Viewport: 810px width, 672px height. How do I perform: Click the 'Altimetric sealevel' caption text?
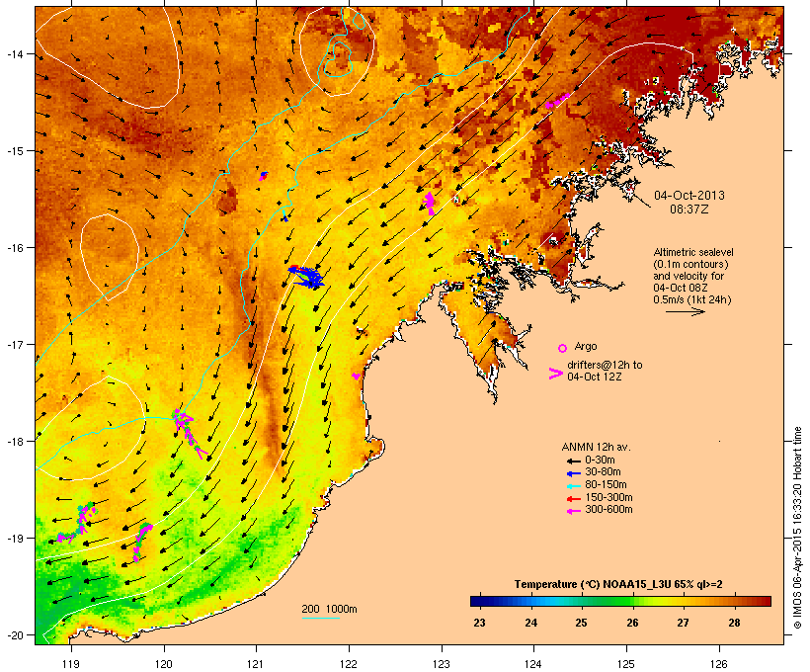click(693, 252)
